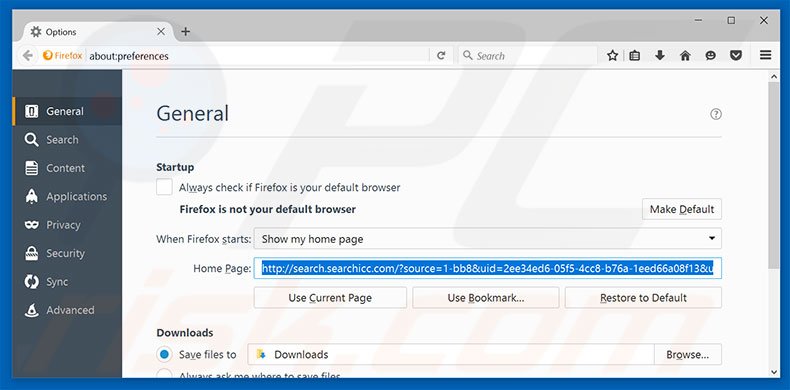Viewport: 790px width, 390px height.
Task: Click the Use Current Page button
Action: (330, 298)
